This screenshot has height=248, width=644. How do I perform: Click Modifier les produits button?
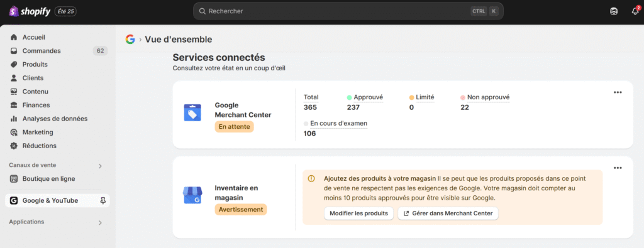(358, 213)
